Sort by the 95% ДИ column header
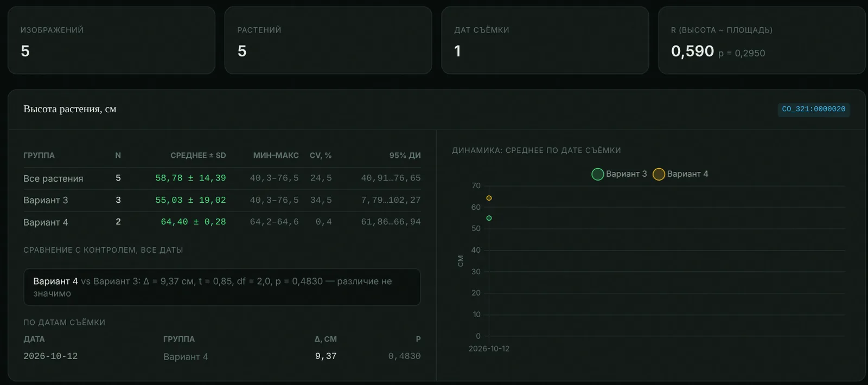The width and height of the screenshot is (868, 385). [405, 156]
